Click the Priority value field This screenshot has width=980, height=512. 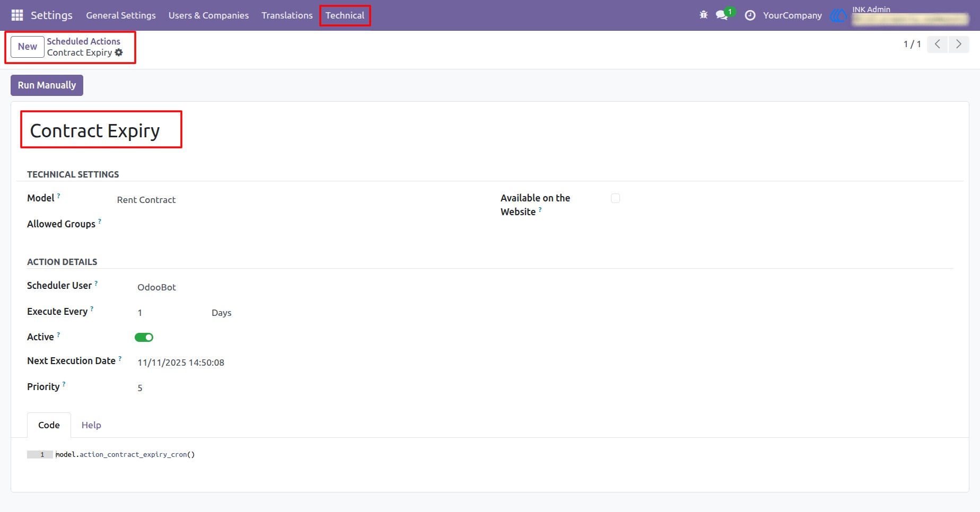(140, 388)
